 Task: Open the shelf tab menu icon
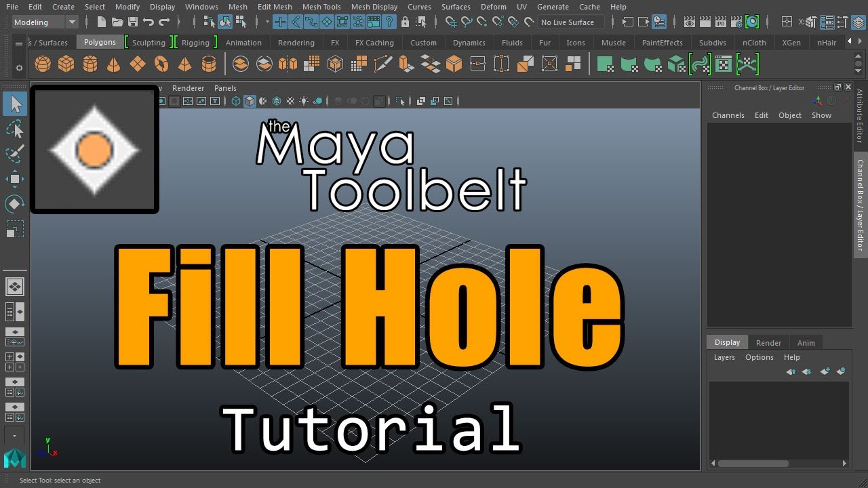point(19,43)
